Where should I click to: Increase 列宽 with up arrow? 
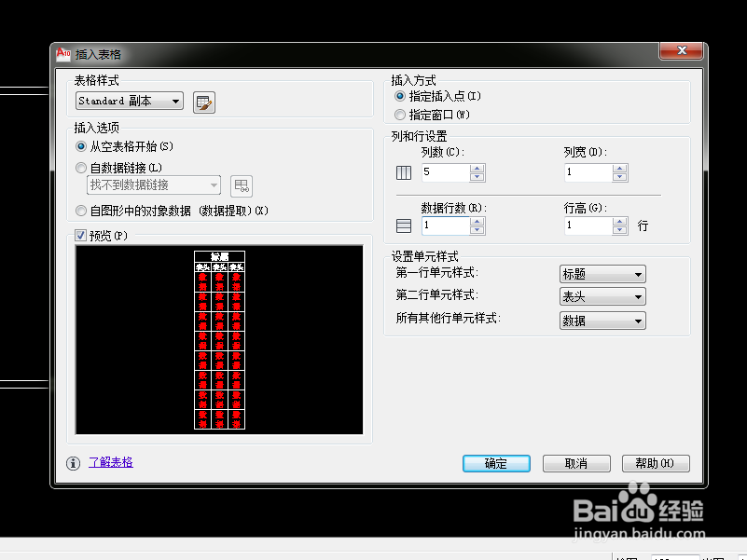click(x=619, y=168)
